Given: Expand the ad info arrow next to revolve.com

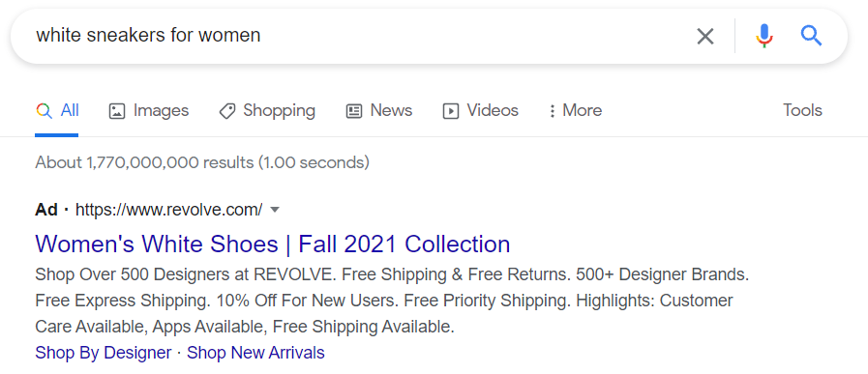Looking at the screenshot, I should tap(275, 210).
